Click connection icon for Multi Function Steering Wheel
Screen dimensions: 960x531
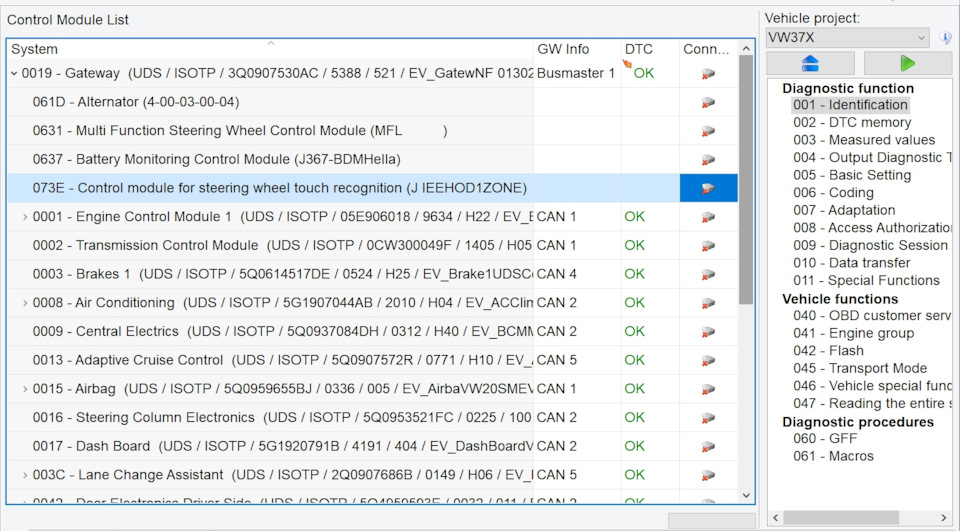point(708,131)
